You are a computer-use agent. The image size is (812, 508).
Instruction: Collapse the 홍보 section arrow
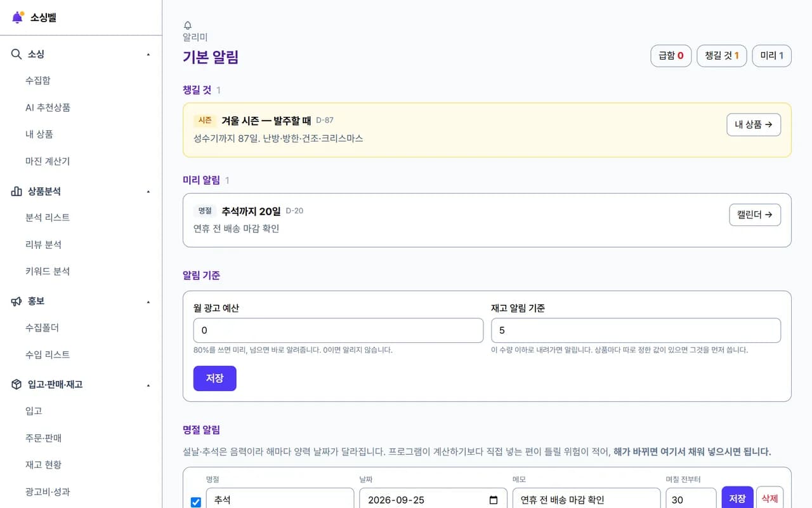pos(148,302)
